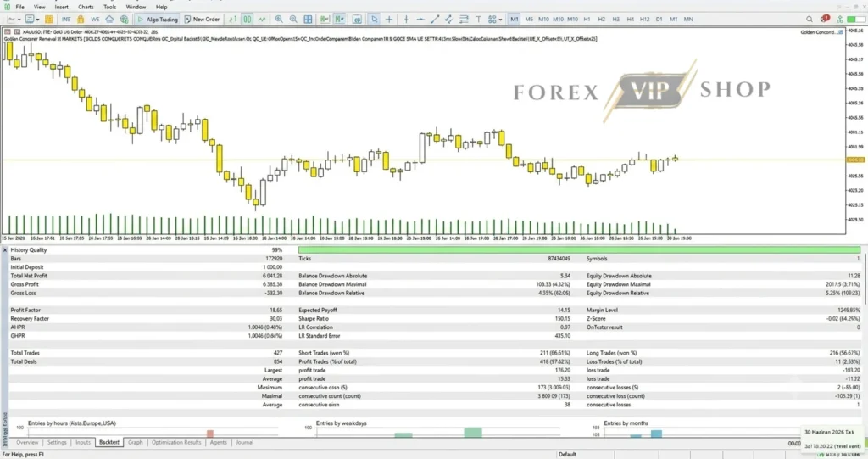Select the cursor arrow tool
The height and width of the screenshot is (459, 868).
click(x=374, y=20)
